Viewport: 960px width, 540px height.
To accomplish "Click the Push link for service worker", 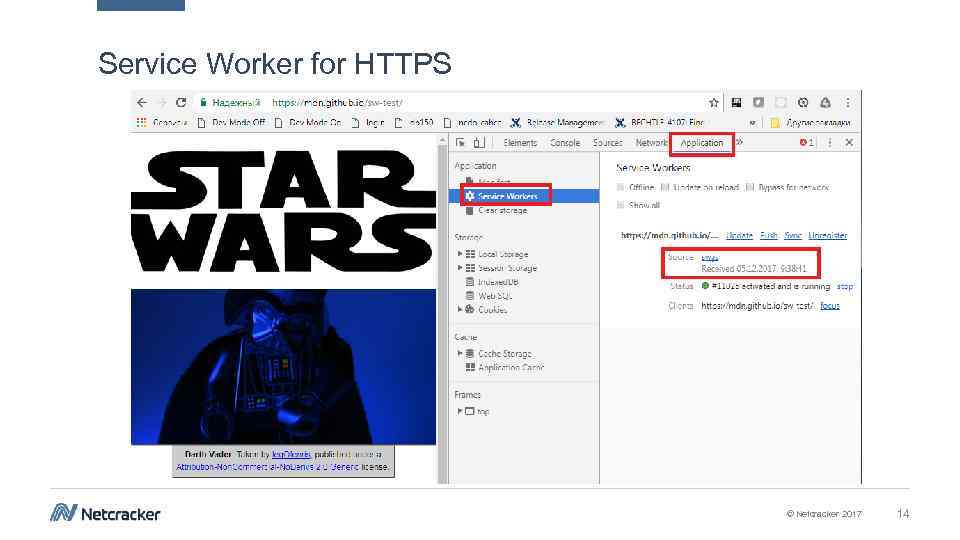I will click(769, 236).
